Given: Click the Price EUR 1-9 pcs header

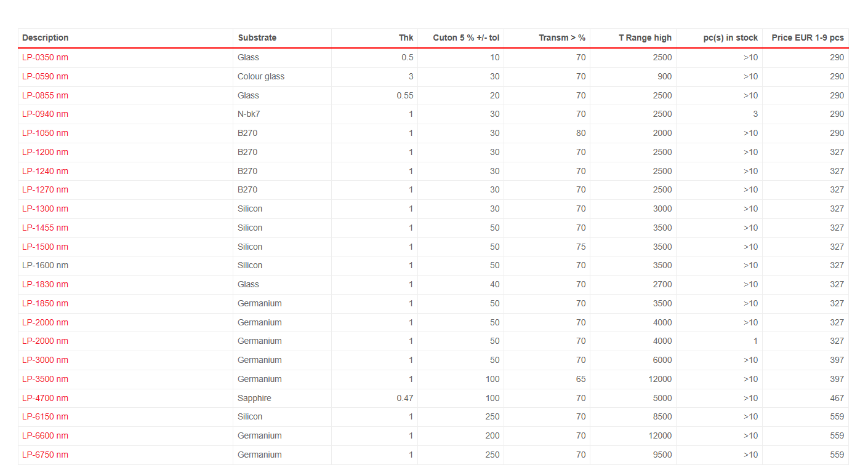Looking at the screenshot, I should click(808, 38).
